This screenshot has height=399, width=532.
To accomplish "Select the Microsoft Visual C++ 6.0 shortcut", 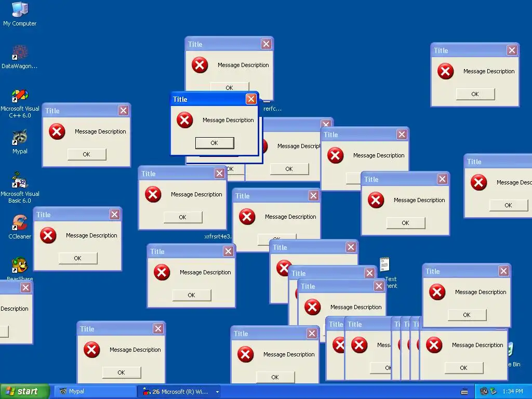I will tap(20, 103).
